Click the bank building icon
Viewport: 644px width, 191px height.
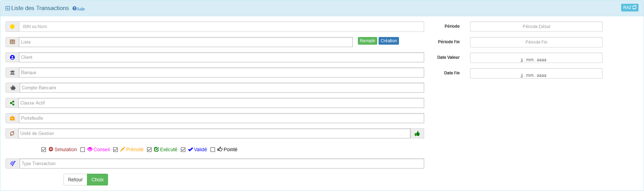pos(12,73)
